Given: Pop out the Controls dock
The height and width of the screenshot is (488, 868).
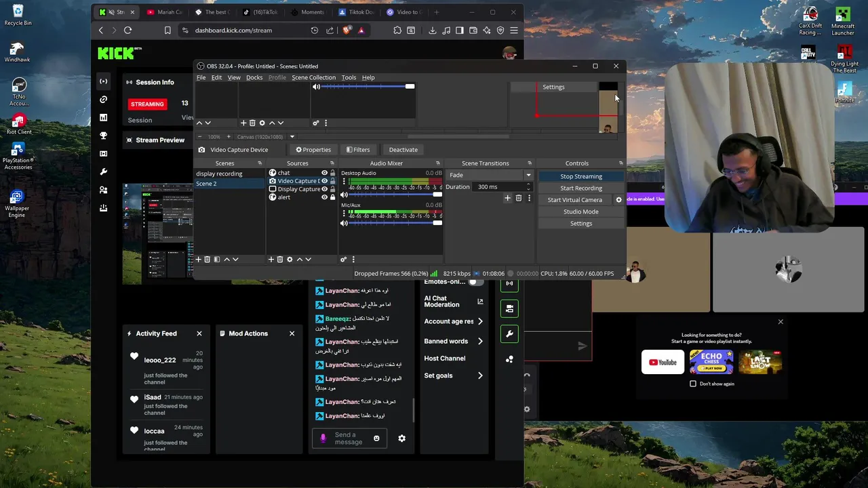Looking at the screenshot, I should click(x=620, y=163).
